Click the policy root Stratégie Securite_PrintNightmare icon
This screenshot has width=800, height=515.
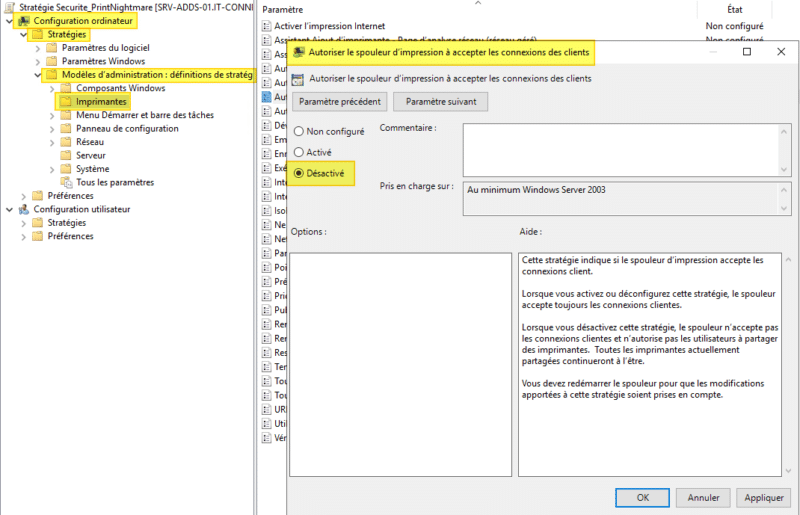[9, 7]
